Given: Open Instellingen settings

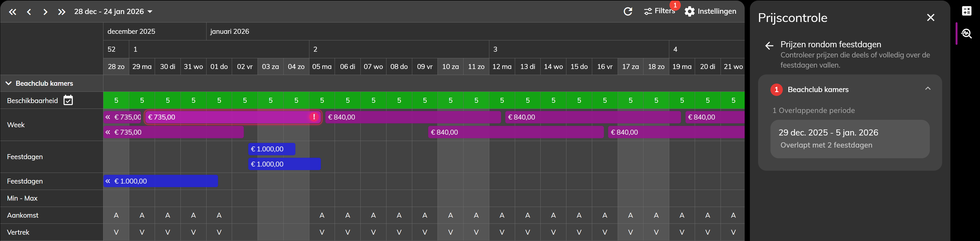Looking at the screenshot, I should coord(710,12).
